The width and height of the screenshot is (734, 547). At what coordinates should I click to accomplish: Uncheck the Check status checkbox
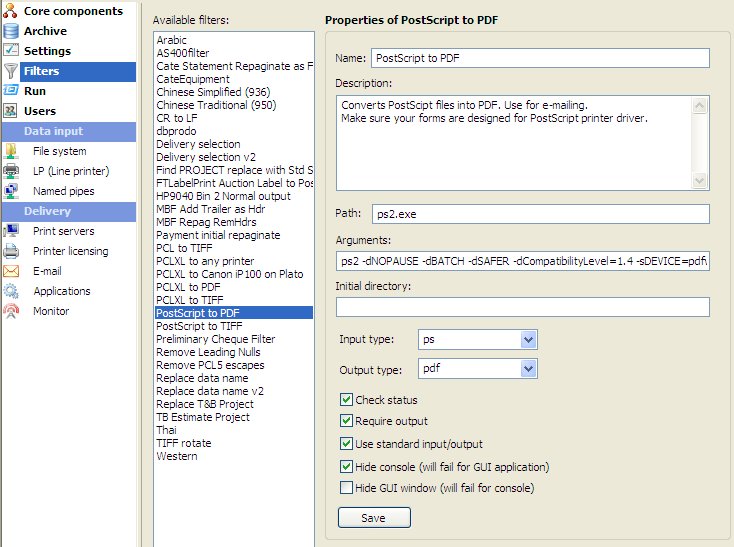pos(346,400)
